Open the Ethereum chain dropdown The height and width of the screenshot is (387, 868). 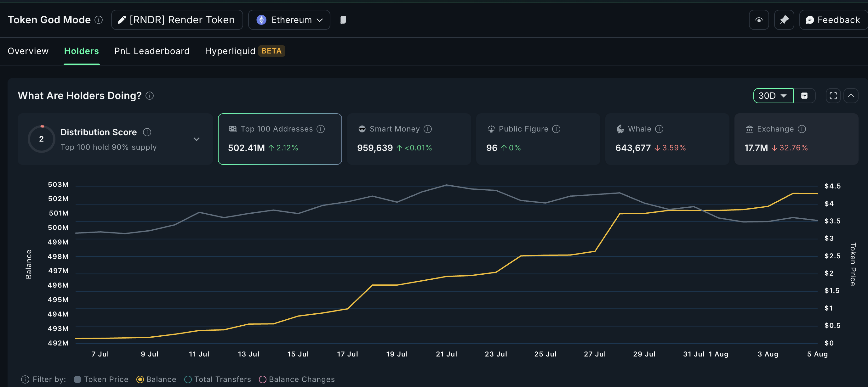(289, 20)
